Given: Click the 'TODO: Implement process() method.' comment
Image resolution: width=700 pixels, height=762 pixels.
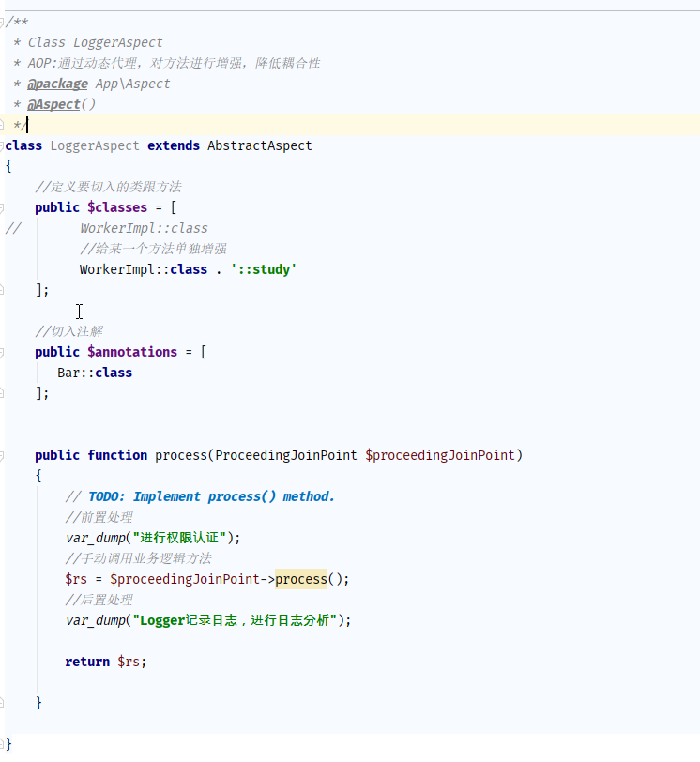Looking at the screenshot, I should click(x=211, y=496).
